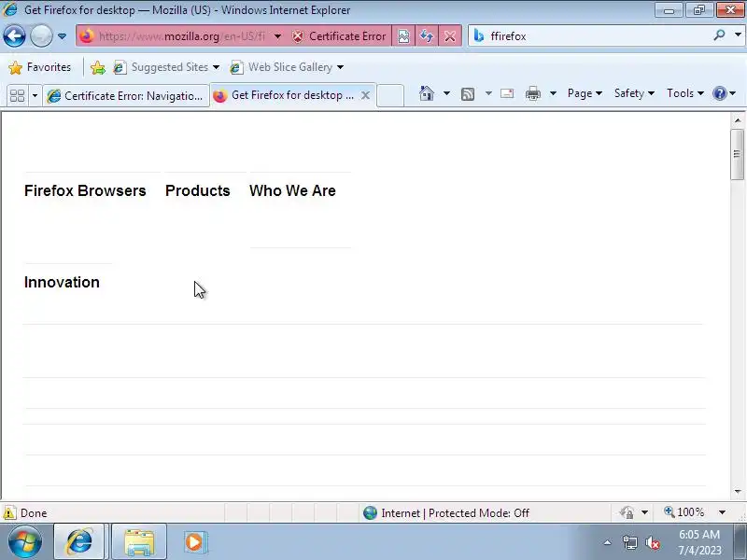Open Innovation navigation link
The width and height of the screenshot is (747, 560).
pos(62,282)
